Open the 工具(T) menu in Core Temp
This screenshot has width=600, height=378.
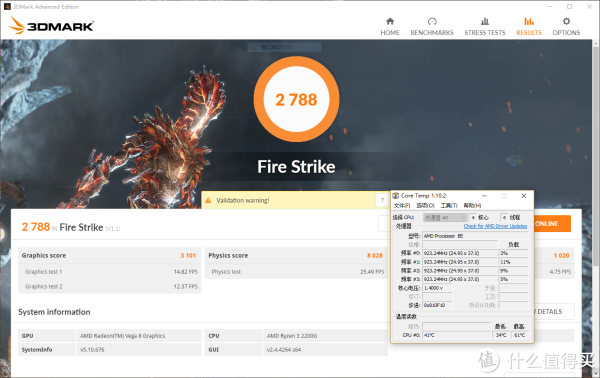coord(449,205)
